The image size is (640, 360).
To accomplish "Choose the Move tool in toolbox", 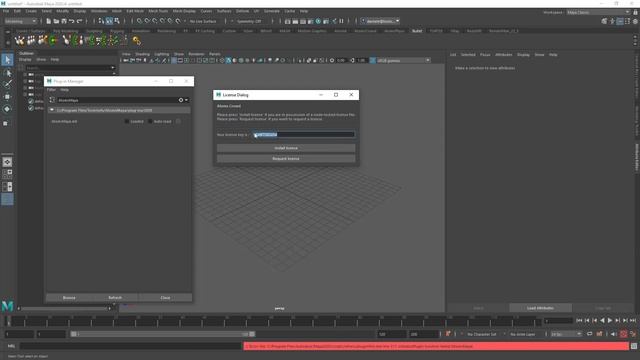I will coord(7,97).
